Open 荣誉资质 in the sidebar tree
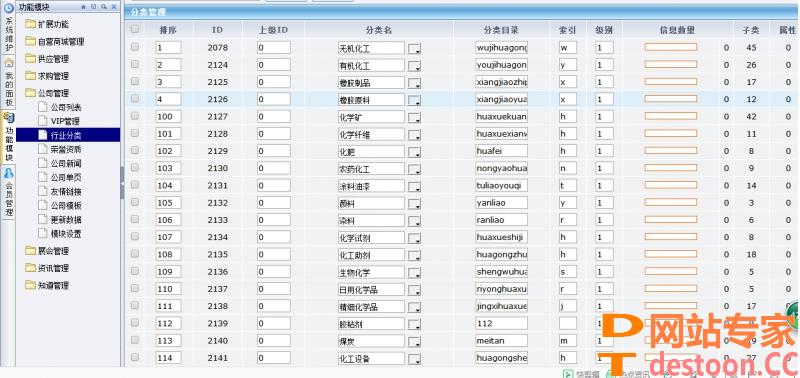The height and width of the screenshot is (378, 800). (66, 149)
